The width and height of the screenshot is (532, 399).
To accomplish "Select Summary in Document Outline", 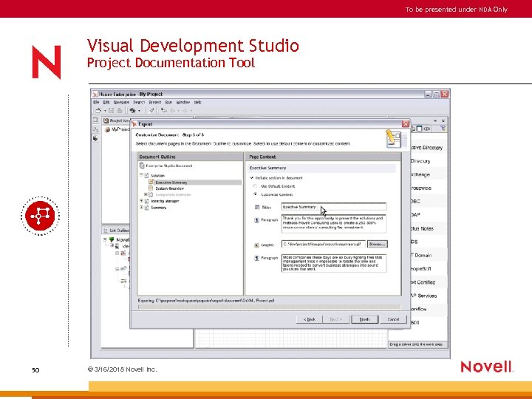I will (x=158, y=208).
